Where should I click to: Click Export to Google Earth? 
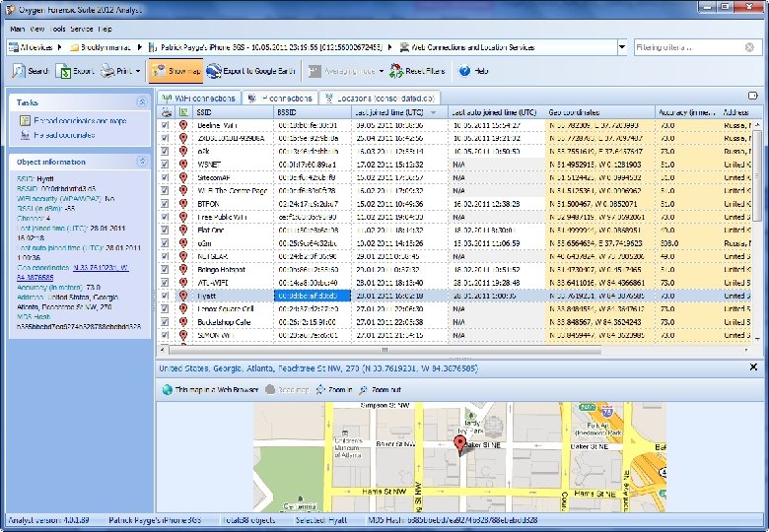point(251,71)
